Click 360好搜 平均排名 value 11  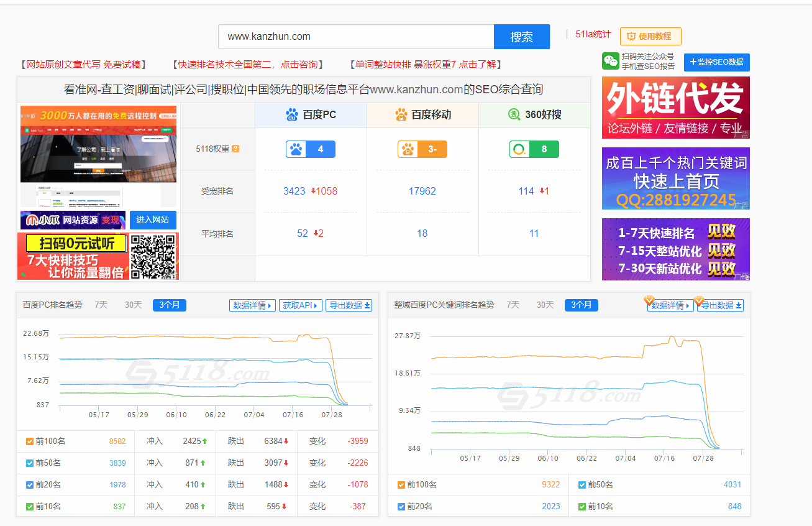(x=534, y=233)
